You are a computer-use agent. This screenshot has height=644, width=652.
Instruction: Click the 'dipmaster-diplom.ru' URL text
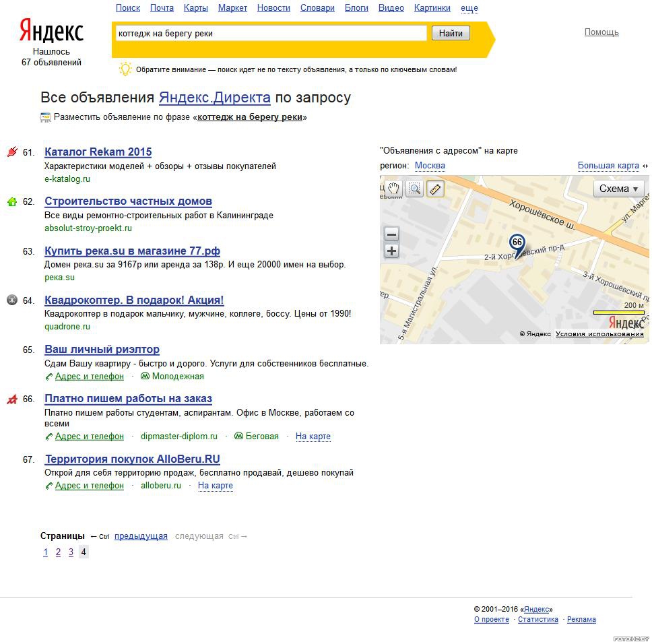point(178,436)
